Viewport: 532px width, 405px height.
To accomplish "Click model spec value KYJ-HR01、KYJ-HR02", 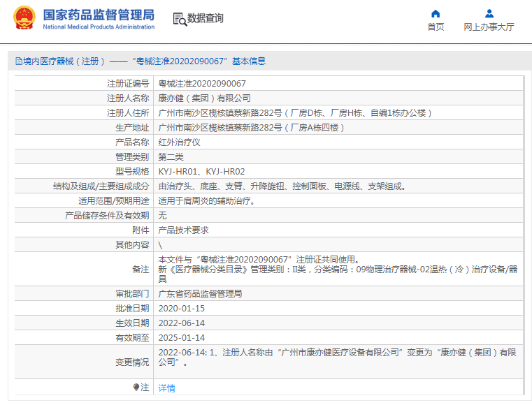I will click(201, 171).
